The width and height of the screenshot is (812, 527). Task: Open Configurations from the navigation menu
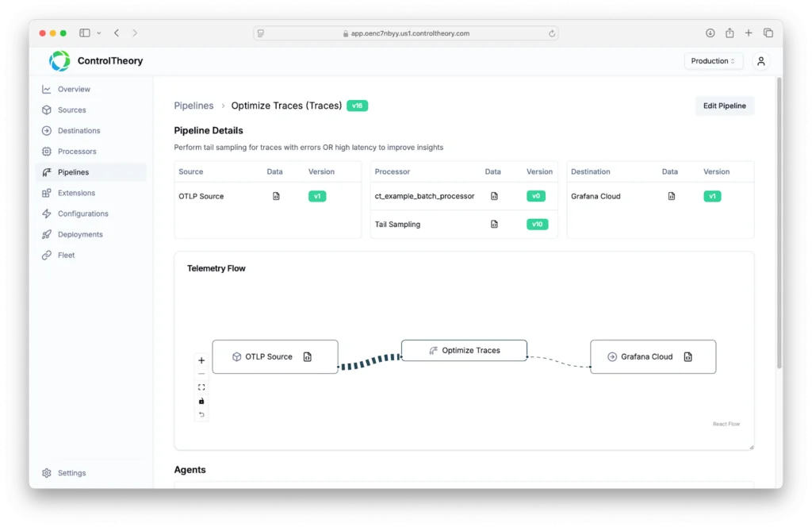(82, 213)
